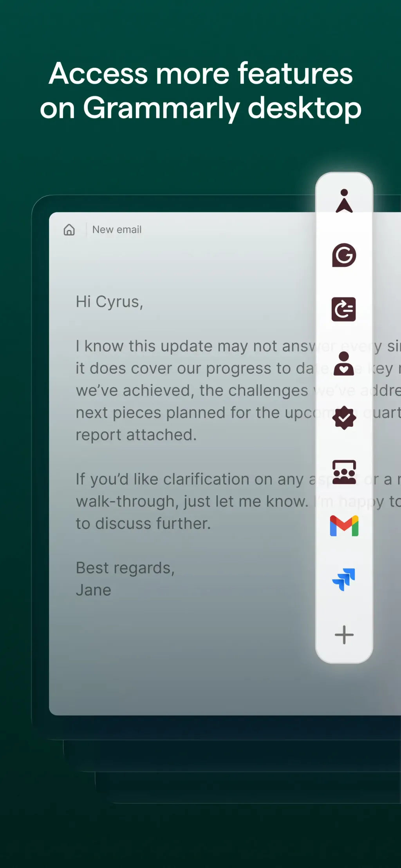The image size is (401, 868).
Task: Open the audience group icon
Action: pyautogui.click(x=344, y=472)
